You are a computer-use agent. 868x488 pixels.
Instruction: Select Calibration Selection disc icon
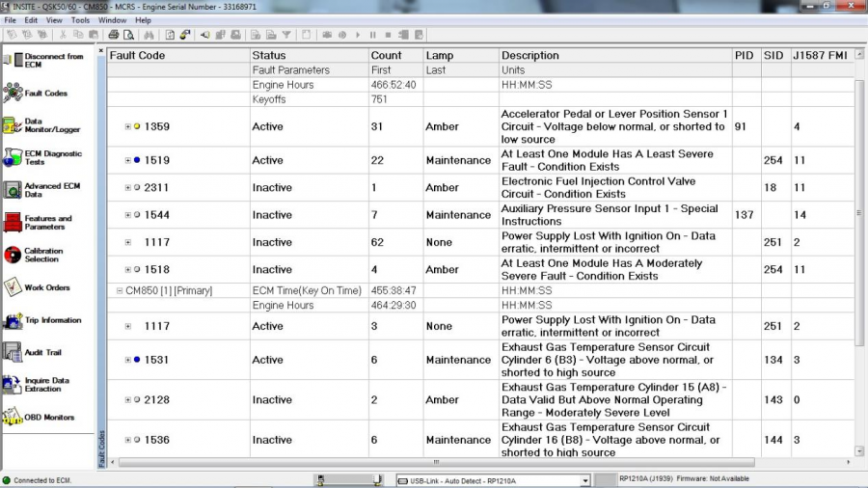pyautogui.click(x=13, y=255)
